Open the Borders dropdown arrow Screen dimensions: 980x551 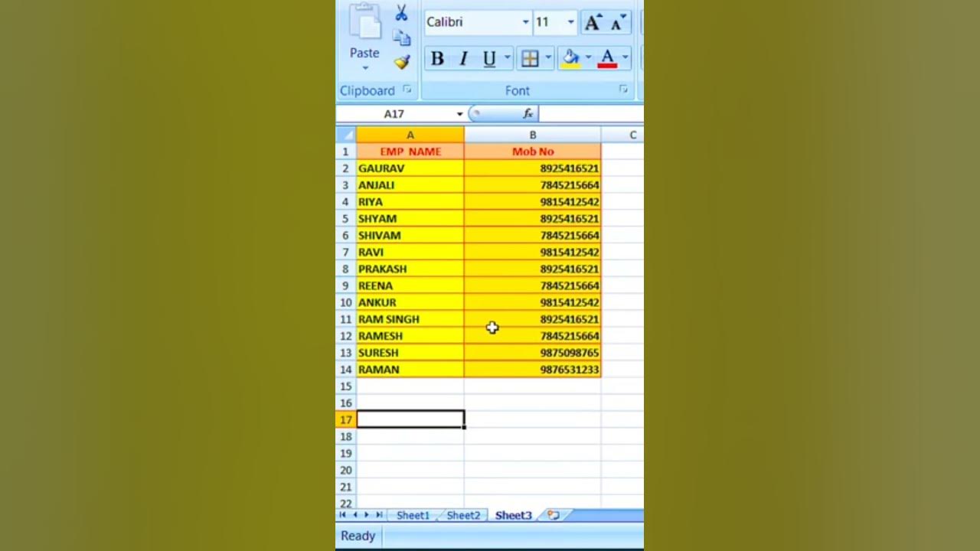[x=548, y=58]
